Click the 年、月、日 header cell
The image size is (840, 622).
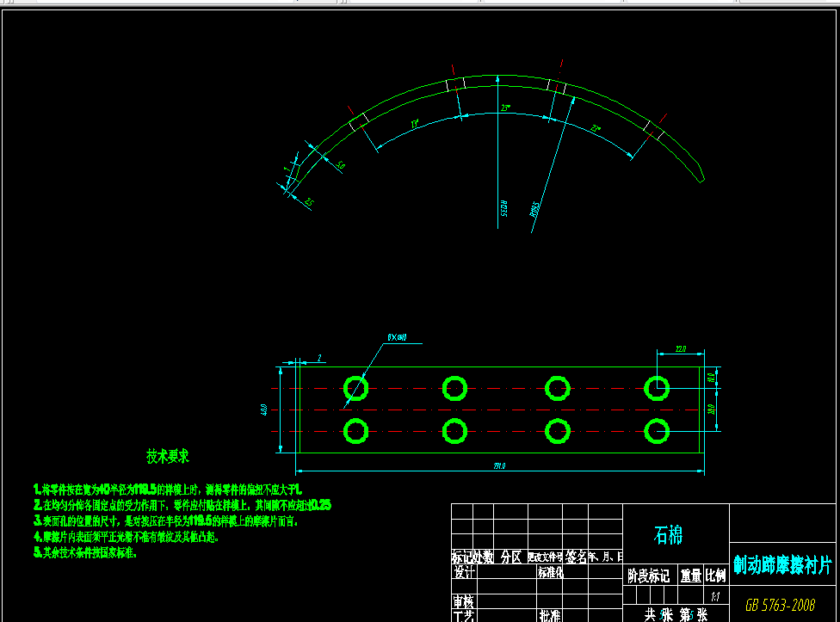(x=605, y=557)
